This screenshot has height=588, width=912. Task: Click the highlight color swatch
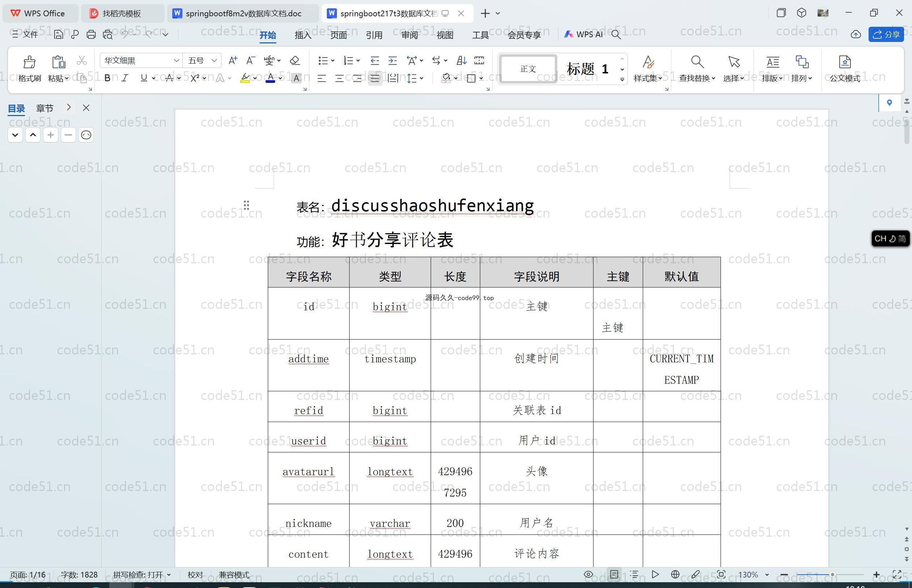coord(245,78)
